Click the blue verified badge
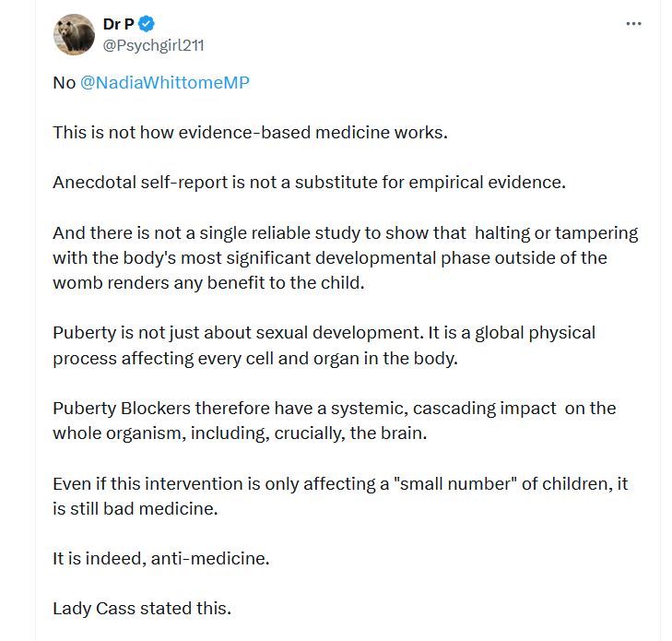Image resolution: width=672 pixels, height=641 pixels. click(146, 25)
